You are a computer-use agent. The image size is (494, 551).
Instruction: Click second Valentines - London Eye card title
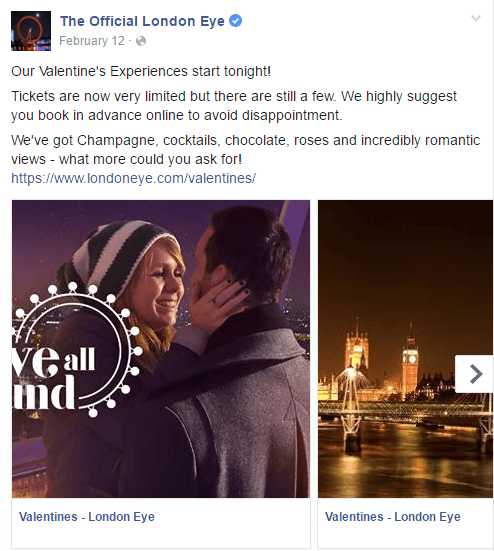392,517
